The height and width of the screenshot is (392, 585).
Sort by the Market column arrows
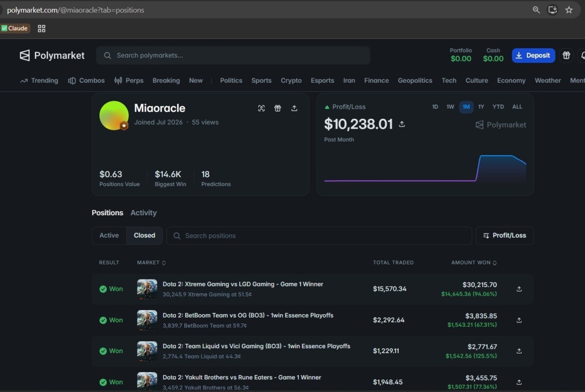coord(164,262)
